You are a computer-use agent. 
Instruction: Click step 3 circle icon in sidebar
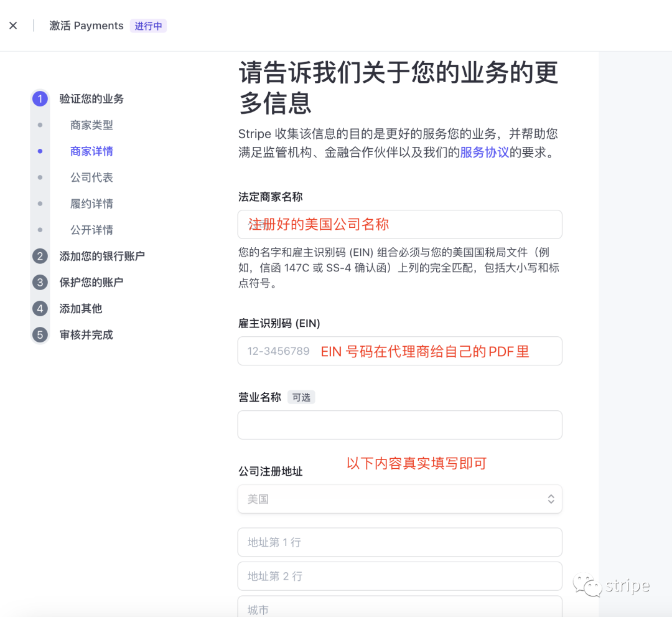40,282
